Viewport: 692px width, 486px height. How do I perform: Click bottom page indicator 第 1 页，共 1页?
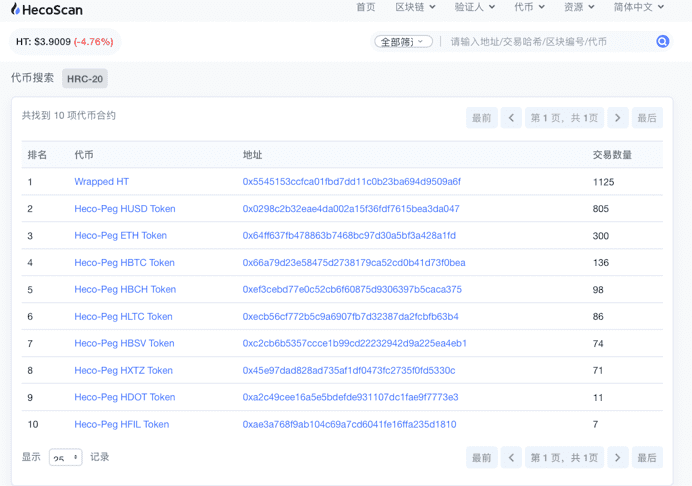click(564, 458)
